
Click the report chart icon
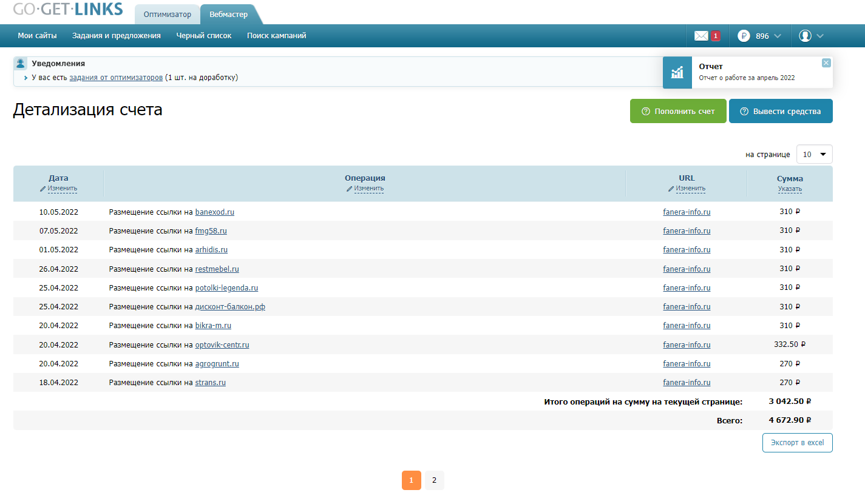tap(677, 73)
